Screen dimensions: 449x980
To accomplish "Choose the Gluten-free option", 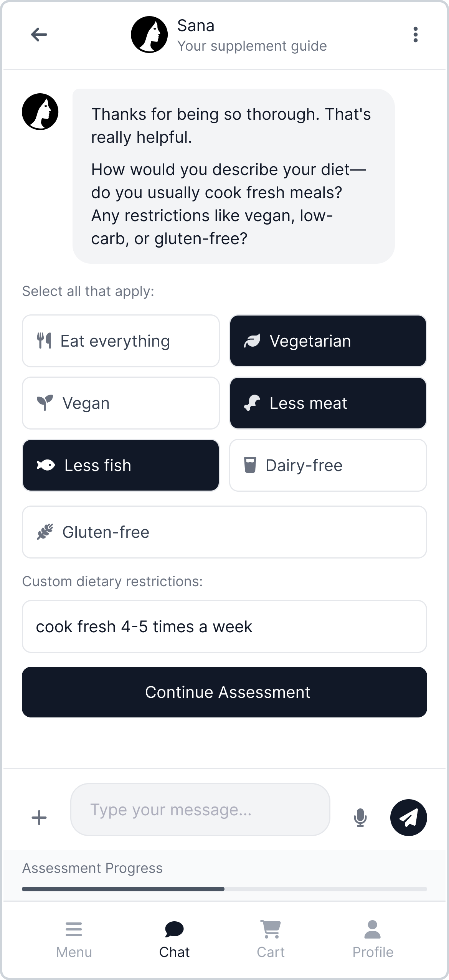I will [x=225, y=532].
